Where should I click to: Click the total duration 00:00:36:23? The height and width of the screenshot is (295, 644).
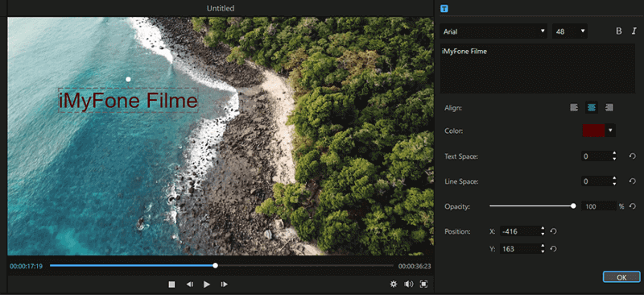click(415, 266)
